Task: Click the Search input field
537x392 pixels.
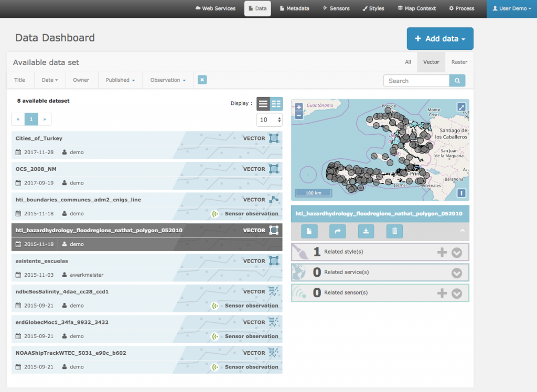Action: point(416,81)
